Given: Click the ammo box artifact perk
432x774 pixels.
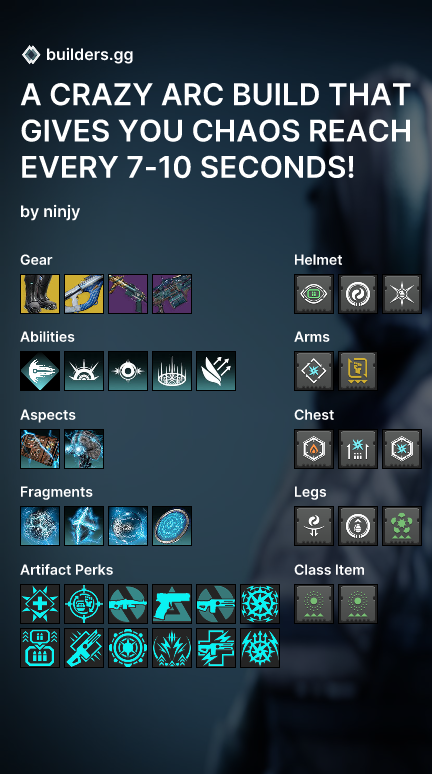Looking at the screenshot, I should pos(40,648).
